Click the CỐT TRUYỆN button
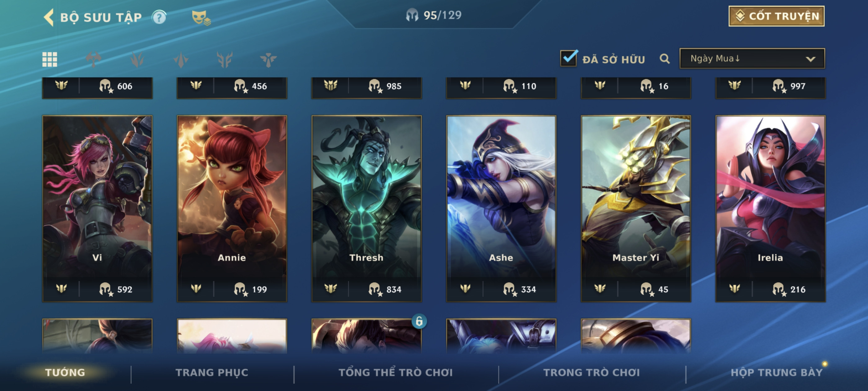868x391 pixels. (776, 16)
